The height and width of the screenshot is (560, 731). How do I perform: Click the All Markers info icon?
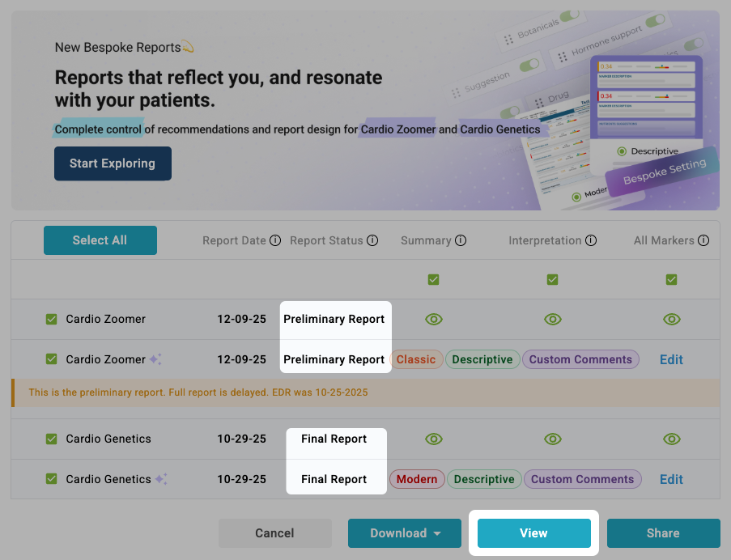[x=703, y=240]
